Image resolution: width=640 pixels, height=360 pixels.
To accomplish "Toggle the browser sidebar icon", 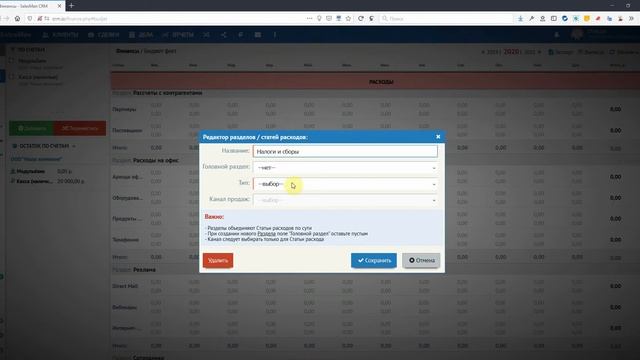I will pos(553,19).
